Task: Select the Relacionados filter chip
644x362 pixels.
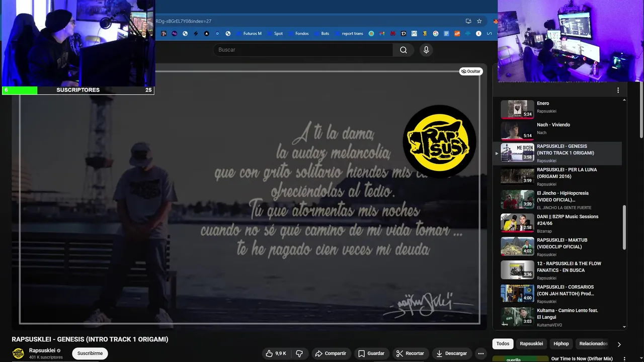Action: (593, 344)
